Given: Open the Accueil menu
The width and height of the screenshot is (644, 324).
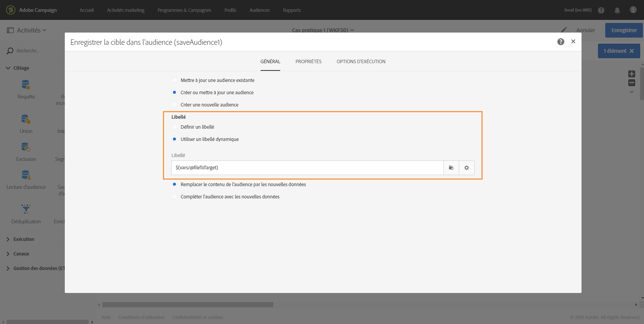Looking at the screenshot, I should (x=87, y=10).
